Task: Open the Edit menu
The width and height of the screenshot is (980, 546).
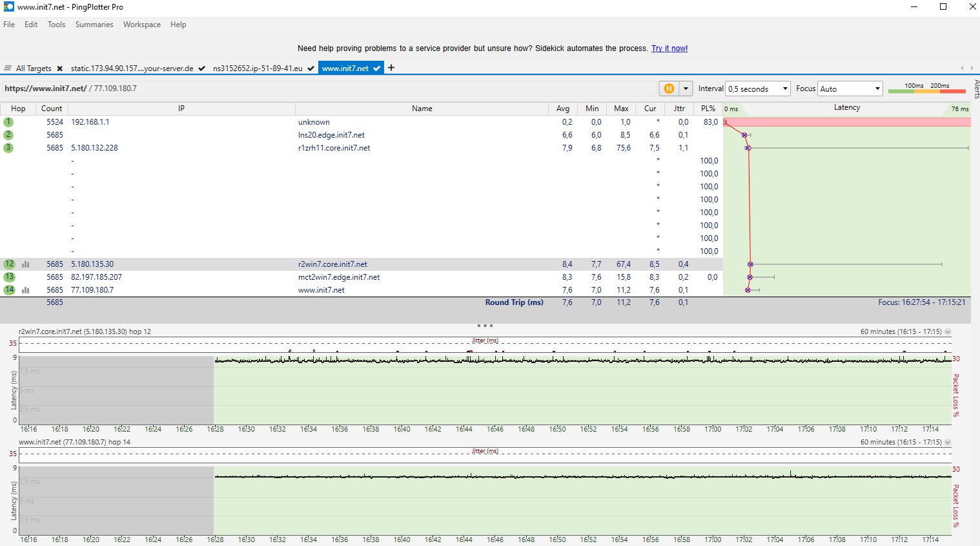Action: (x=31, y=25)
